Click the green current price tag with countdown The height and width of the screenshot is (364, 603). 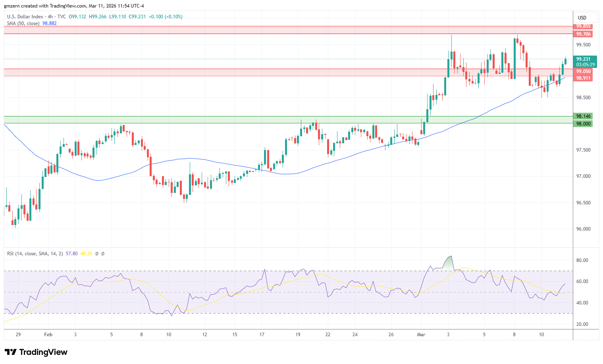click(586, 62)
